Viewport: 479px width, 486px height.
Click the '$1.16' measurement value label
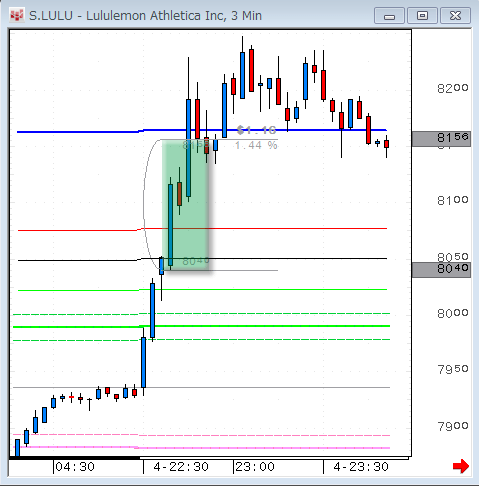click(256, 130)
